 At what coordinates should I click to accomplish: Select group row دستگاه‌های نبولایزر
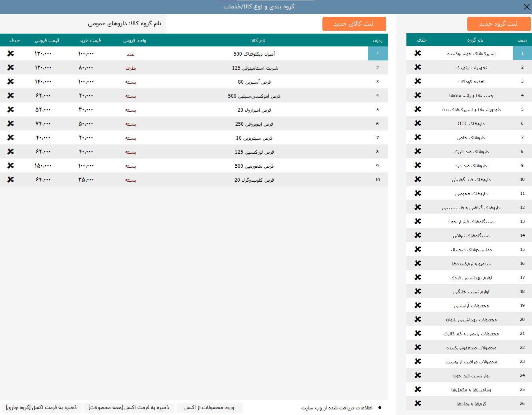pyautogui.click(x=469, y=235)
